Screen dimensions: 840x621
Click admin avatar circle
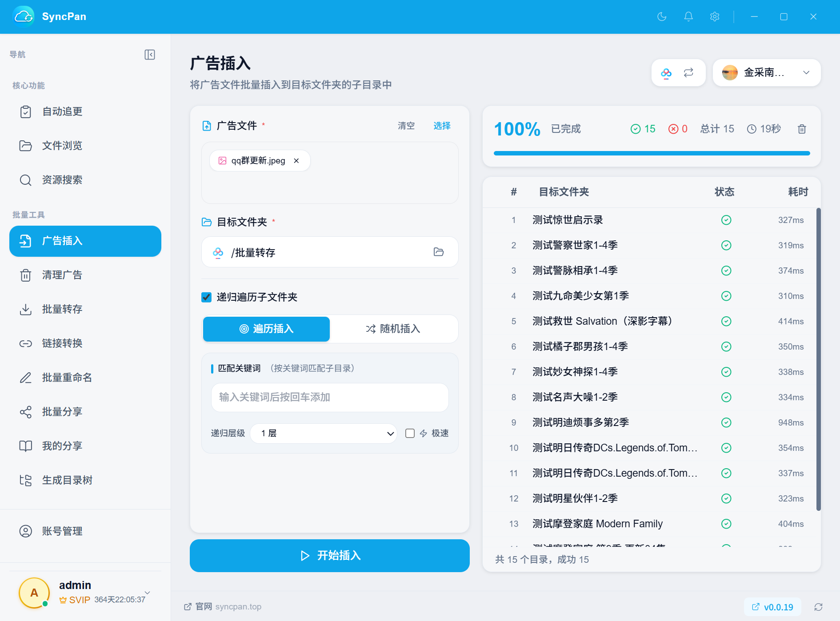pos(34,593)
